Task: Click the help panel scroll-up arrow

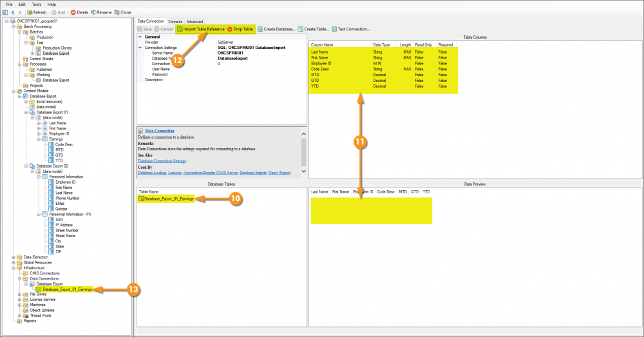Action: 304,134
